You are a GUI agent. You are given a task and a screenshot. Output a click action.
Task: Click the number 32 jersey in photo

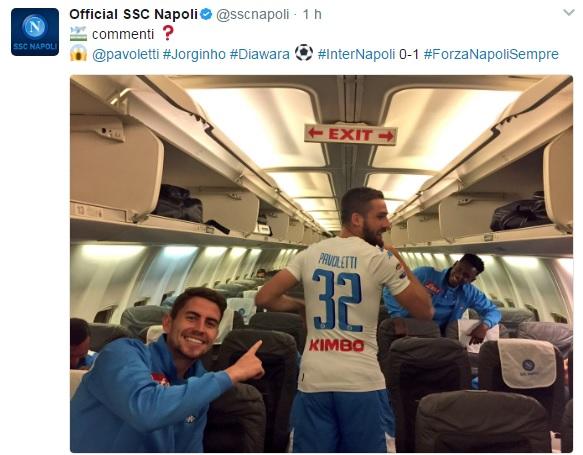click(x=337, y=300)
